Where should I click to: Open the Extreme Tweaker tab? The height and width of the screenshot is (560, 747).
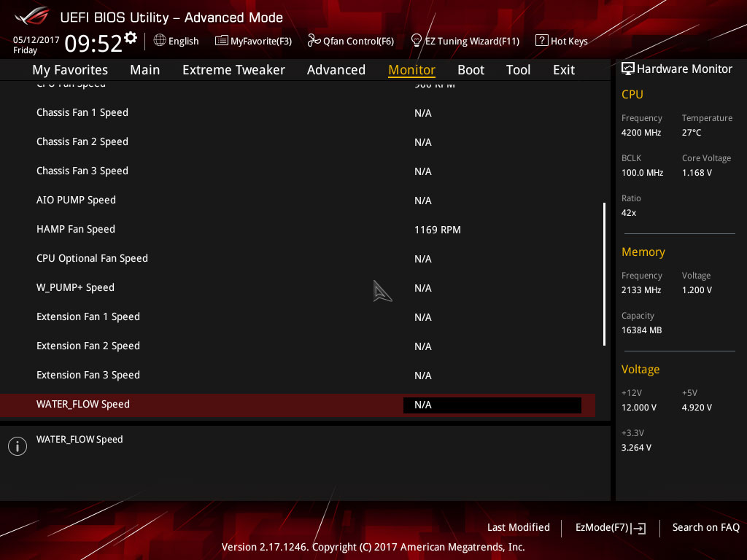click(233, 70)
